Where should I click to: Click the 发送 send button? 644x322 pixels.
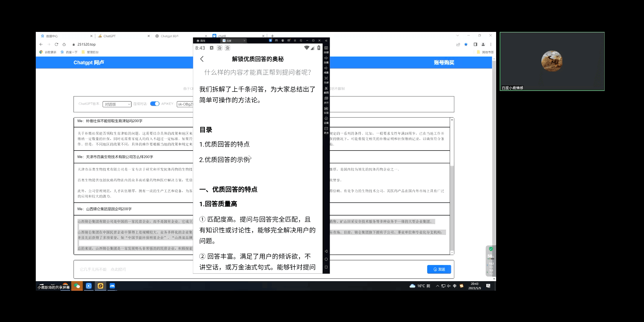(x=439, y=269)
